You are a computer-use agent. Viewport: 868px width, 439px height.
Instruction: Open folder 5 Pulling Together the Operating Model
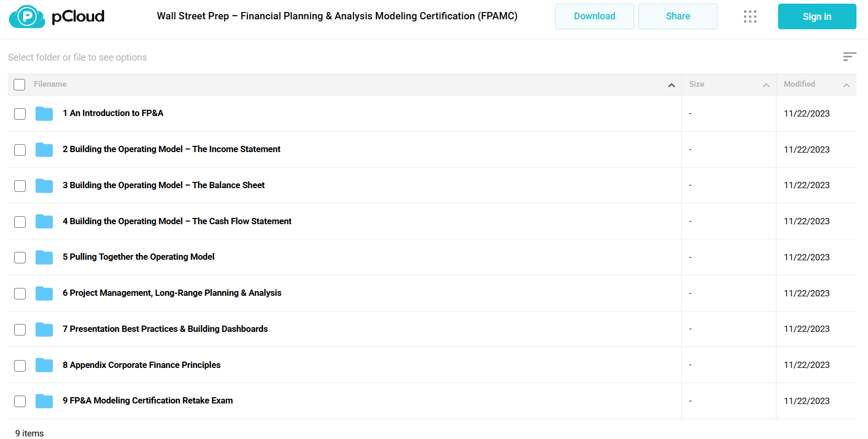coord(139,257)
